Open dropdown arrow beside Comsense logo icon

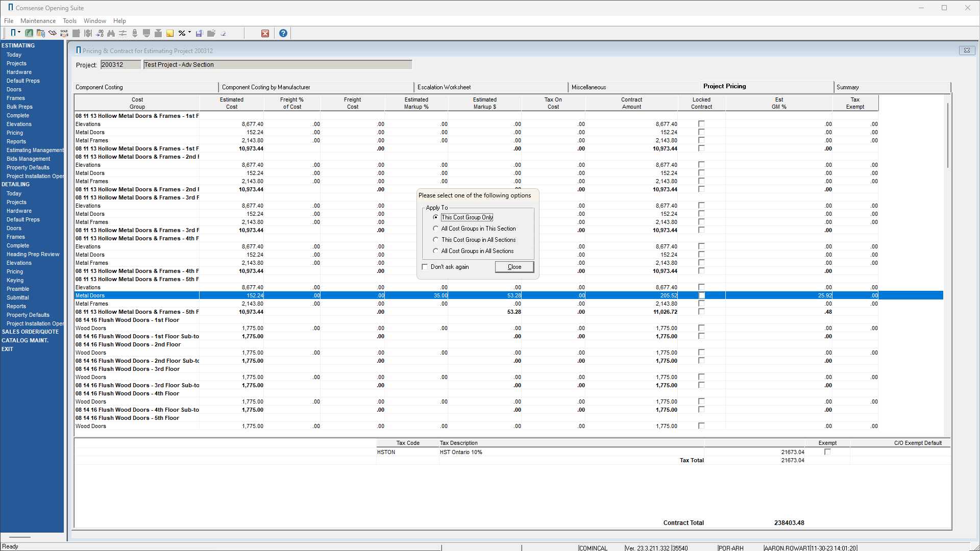(x=19, y=33)
